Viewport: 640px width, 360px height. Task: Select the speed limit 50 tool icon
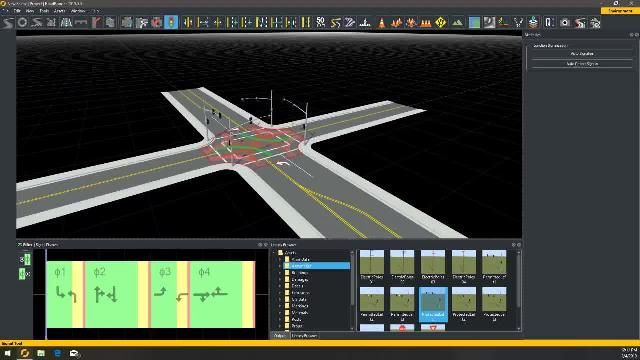pyautogui.click(x=320, y=22)
